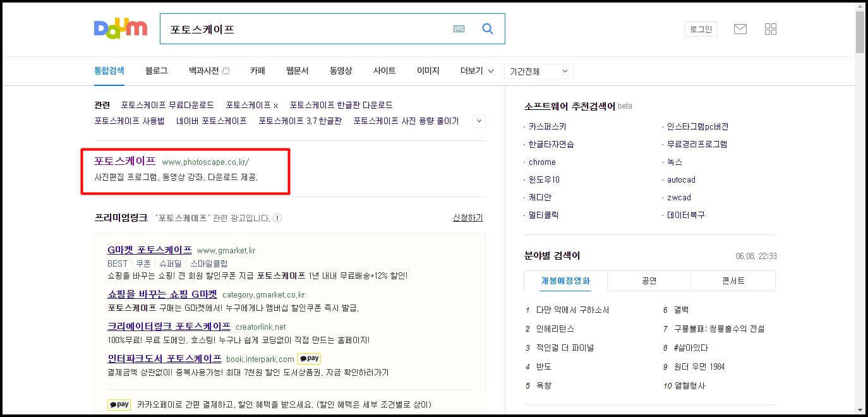Click related search 포토스케이프 한글판 다운로드
The width and height of the screenshot is (868, 417).
341,105
